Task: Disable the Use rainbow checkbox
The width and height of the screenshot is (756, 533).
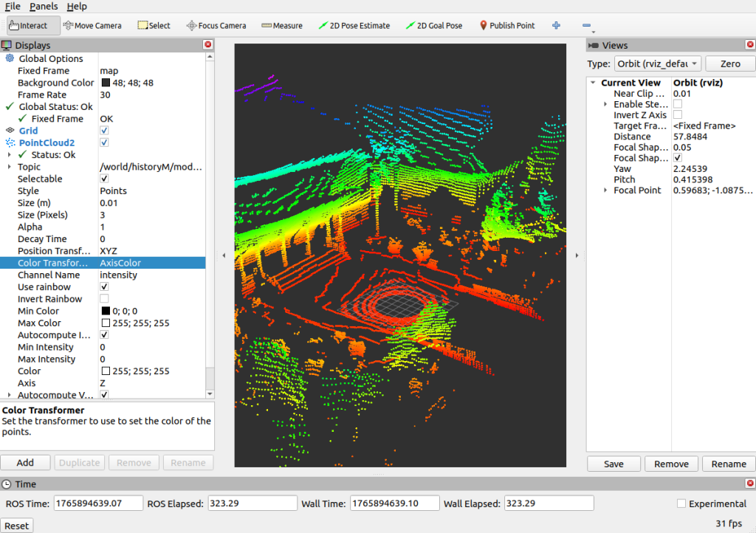Action: [104, 287]
